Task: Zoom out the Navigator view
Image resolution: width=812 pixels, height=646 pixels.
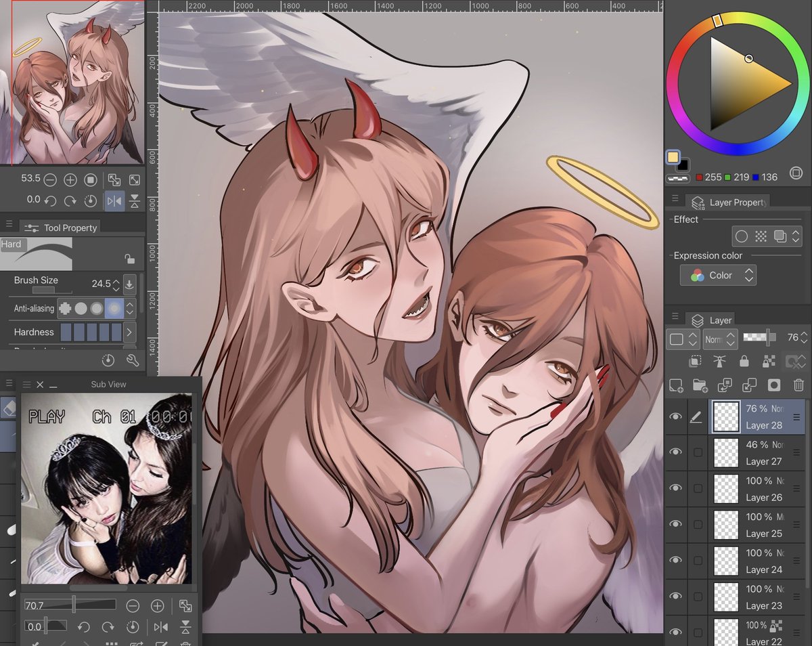Action: click(50, 180)
